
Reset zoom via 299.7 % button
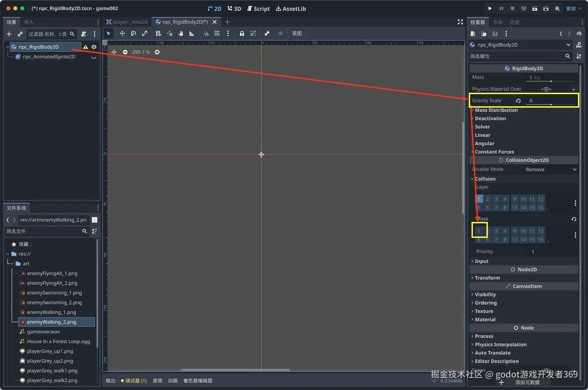click(141, 52)
